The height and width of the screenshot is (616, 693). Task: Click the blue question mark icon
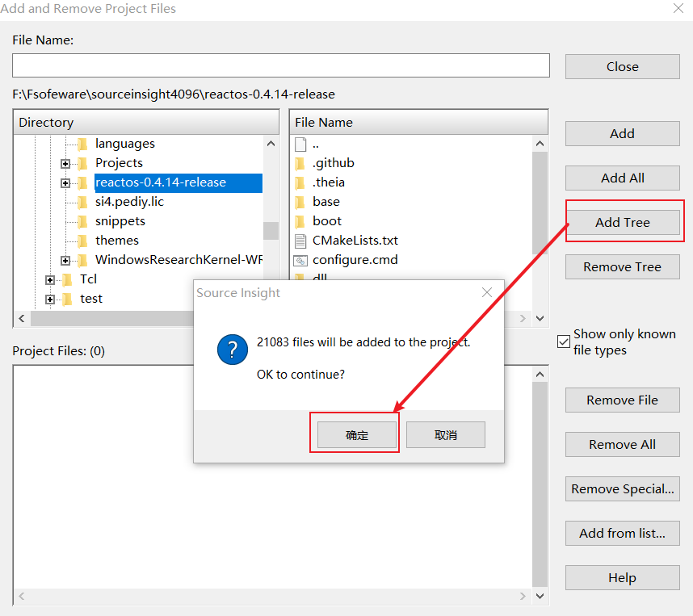[233, 350]
